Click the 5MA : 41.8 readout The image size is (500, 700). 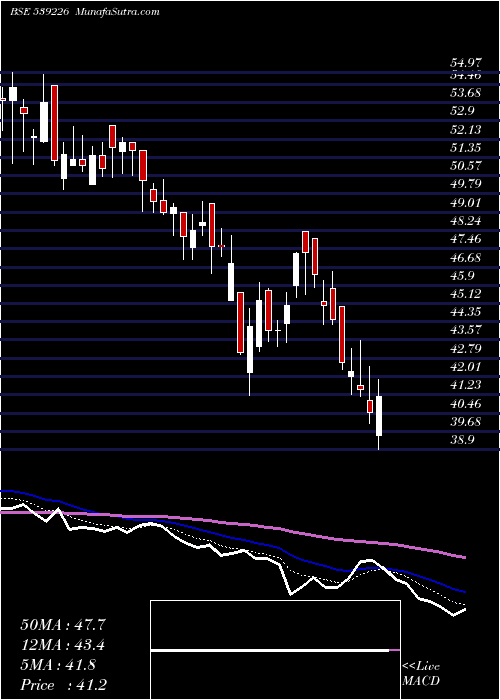(x=58, y=665)
